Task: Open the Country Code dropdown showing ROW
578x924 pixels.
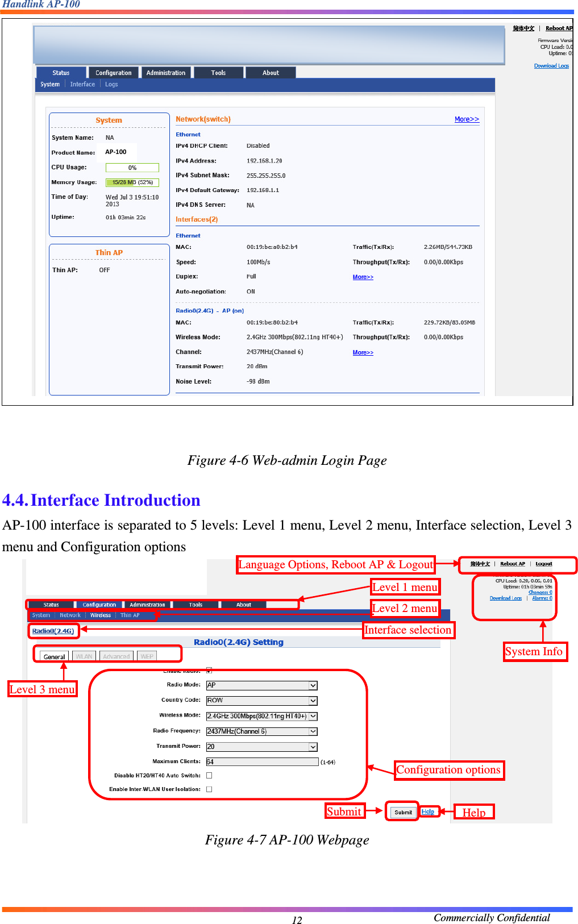Action: [262, 701]
